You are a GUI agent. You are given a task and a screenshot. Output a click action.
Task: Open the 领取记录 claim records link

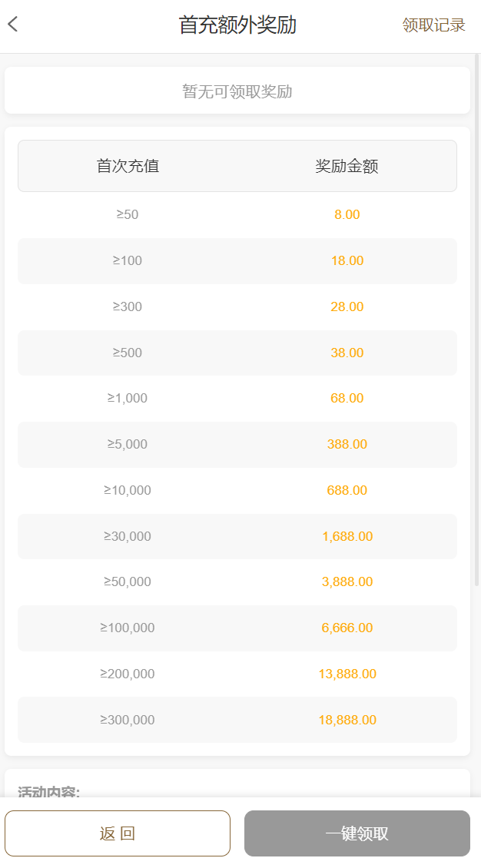[x=433, y=25]
